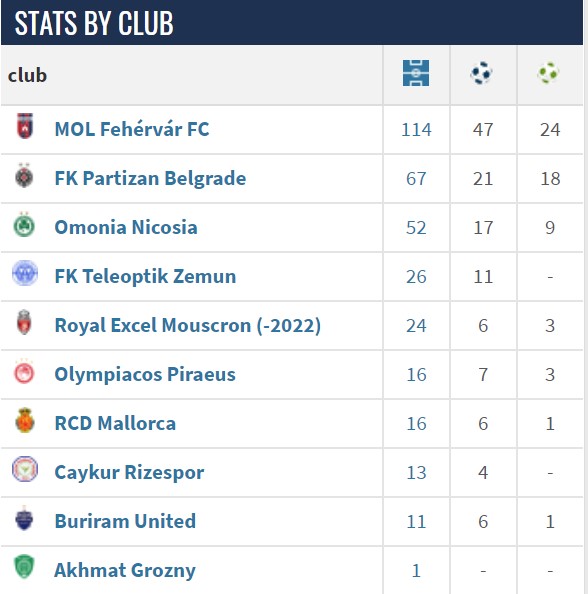588x594 pixels.
Task: Open the FK Partizan Belgrade link
Action: tap(150, 178)
